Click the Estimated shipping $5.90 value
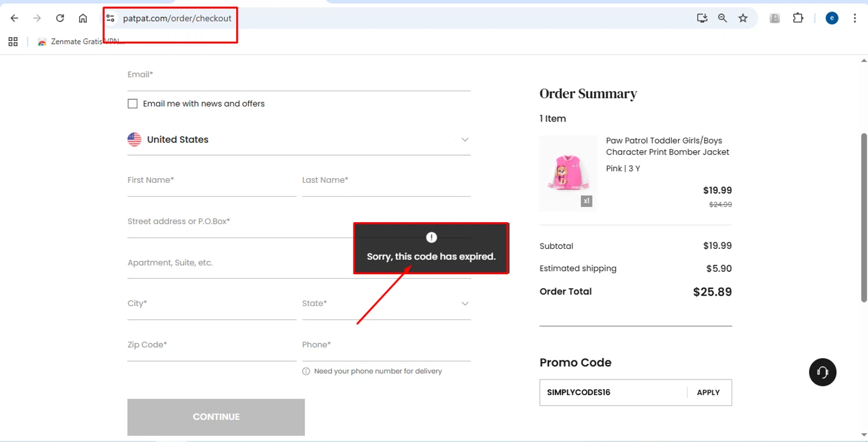 click(719, 268)
